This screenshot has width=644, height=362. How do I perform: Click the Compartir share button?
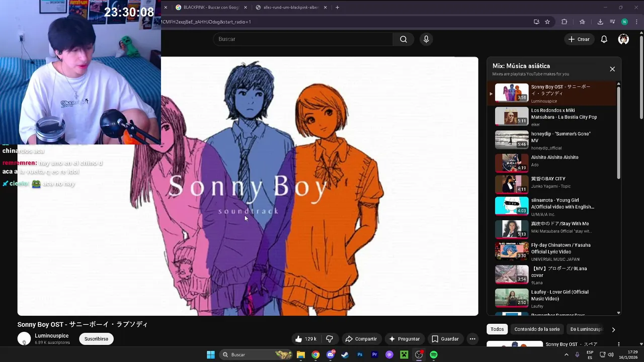[361, 339]
